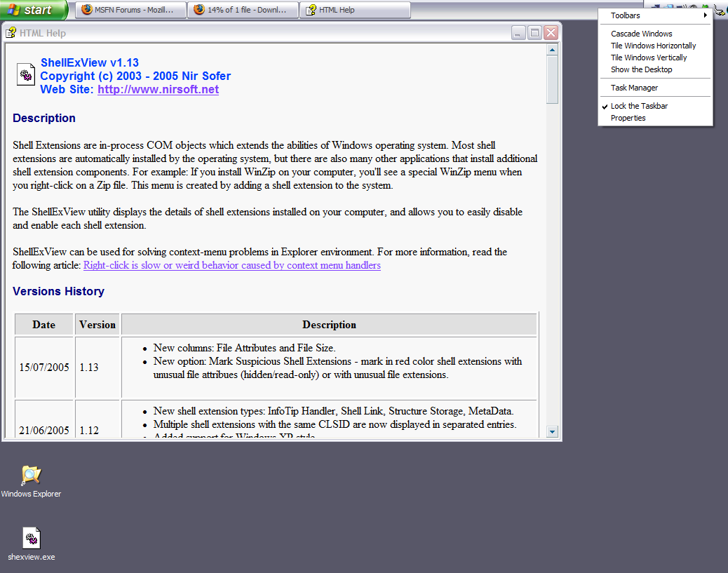This screenshot has height=573, width=728.
Task: Click the help pane scroll down arrow
Action: 552,431
